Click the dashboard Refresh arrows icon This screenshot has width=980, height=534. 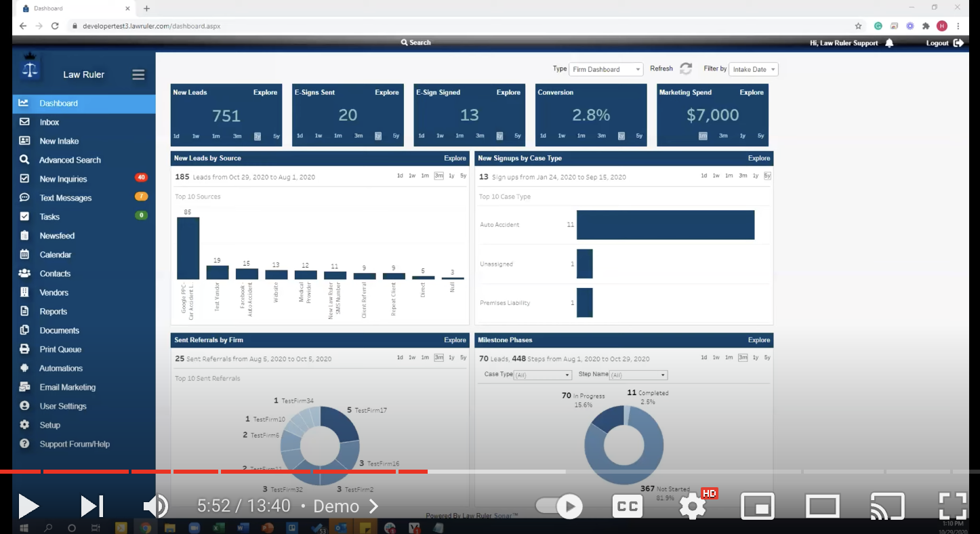686,69
